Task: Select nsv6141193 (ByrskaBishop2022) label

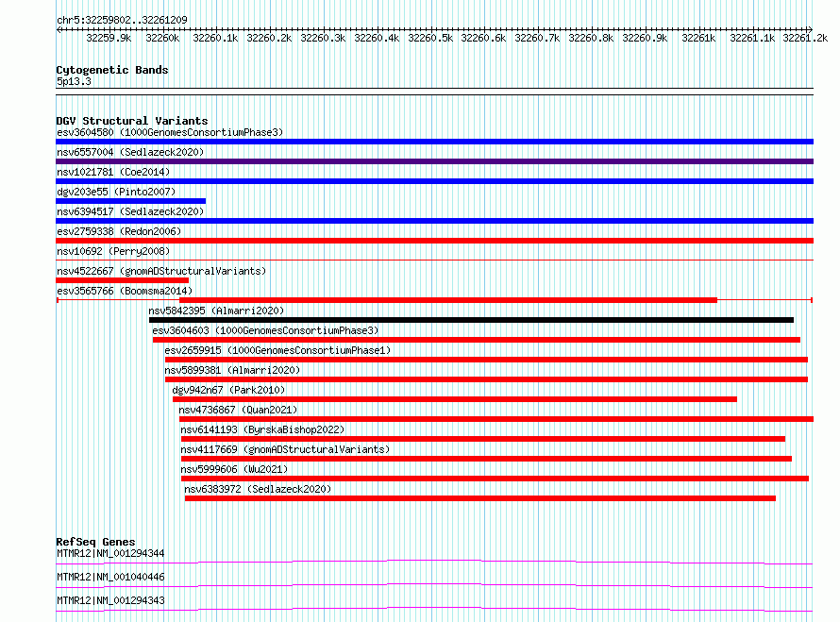Action: pos(262,429)
